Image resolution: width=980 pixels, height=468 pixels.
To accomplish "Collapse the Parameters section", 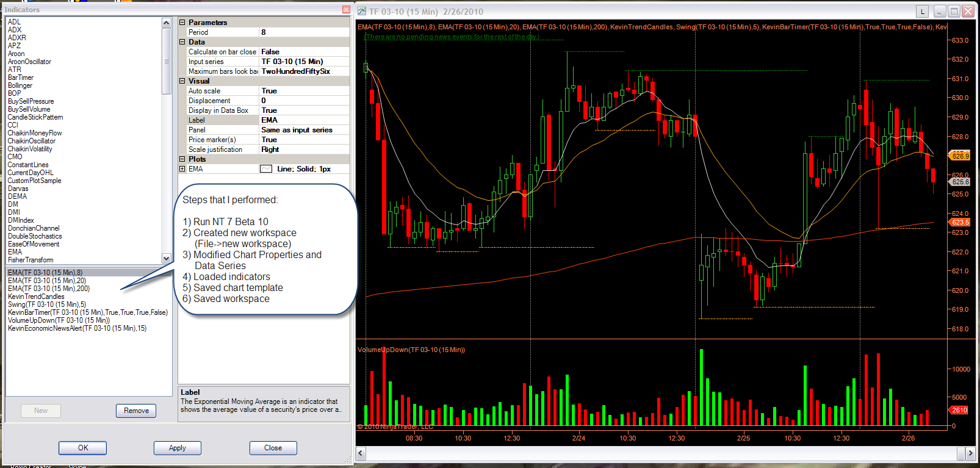I will coord(182,22).
